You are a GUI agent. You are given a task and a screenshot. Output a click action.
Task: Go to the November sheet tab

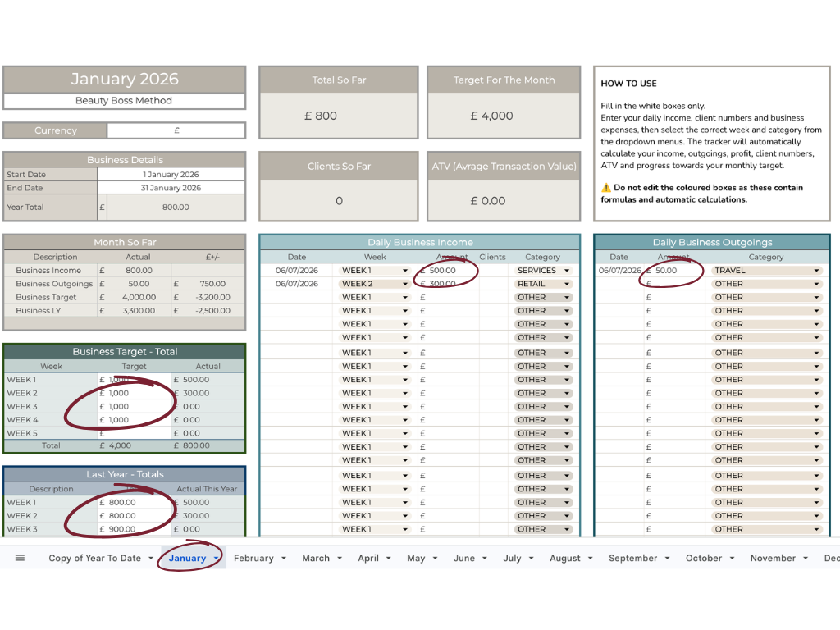(x=773, y=558)
